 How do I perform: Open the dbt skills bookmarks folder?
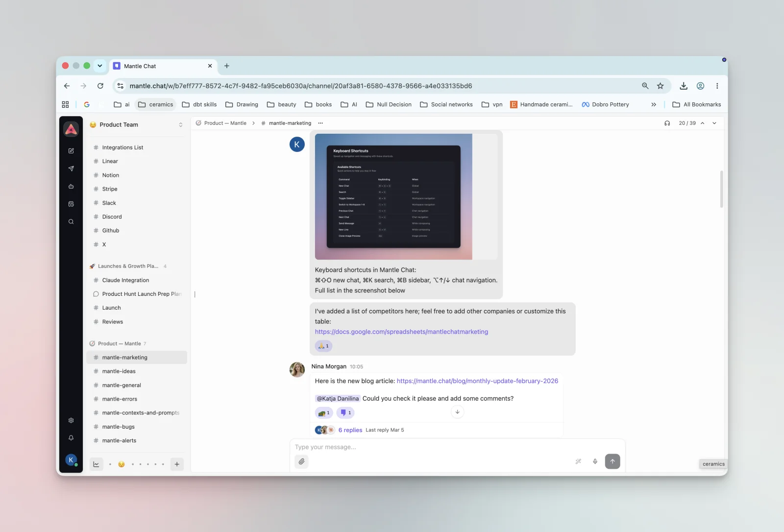(199, 104)
